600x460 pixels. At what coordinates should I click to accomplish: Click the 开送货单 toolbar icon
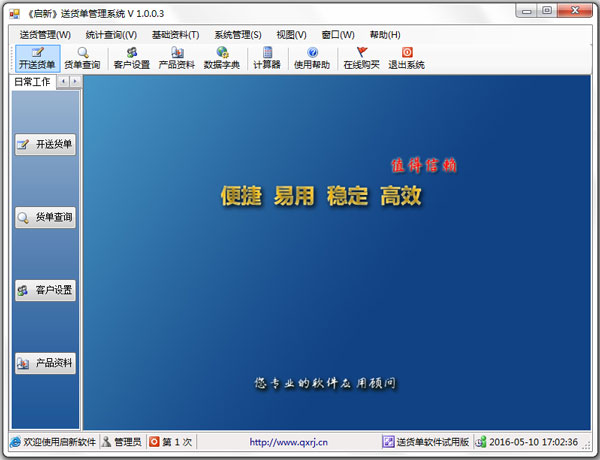[x=37, y=58]
